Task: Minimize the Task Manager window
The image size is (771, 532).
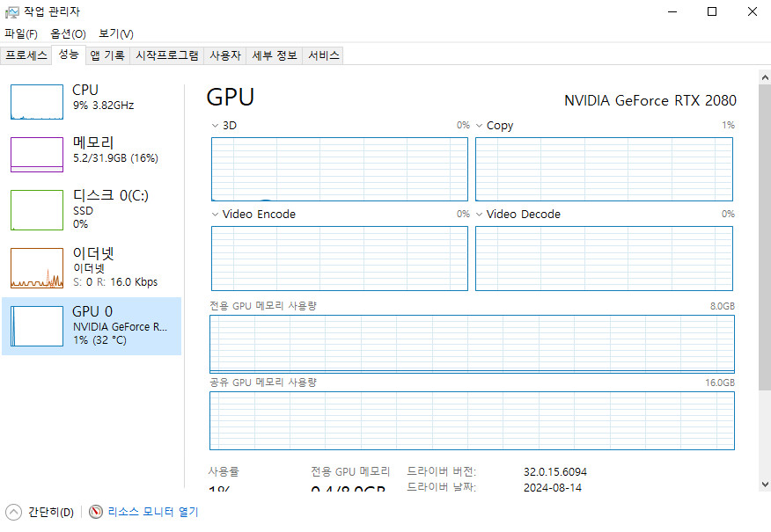Action: pos(672,11)
